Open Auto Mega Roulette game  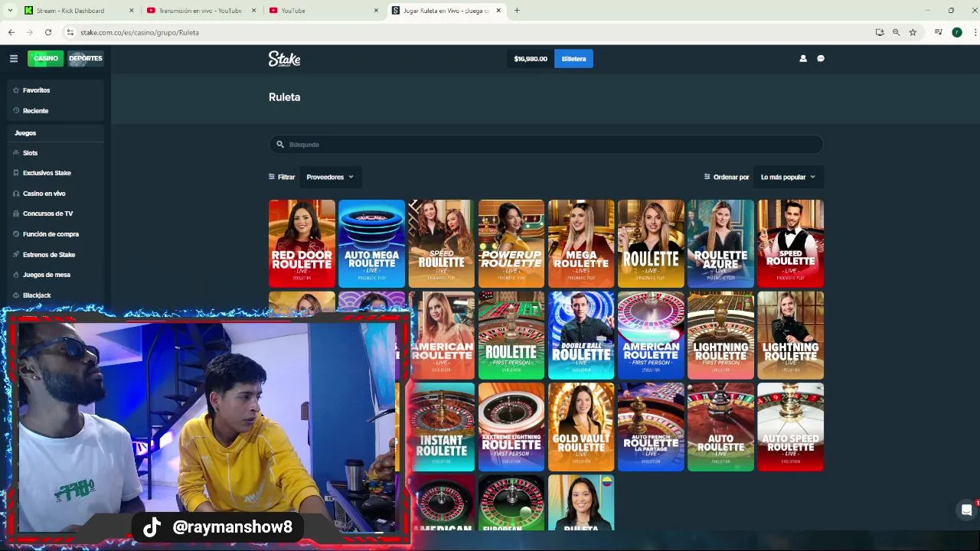click(x=371, y=243)
